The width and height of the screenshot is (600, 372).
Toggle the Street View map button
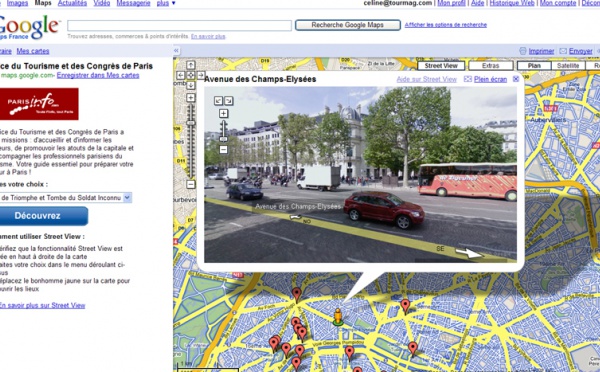tap(441, 66)
